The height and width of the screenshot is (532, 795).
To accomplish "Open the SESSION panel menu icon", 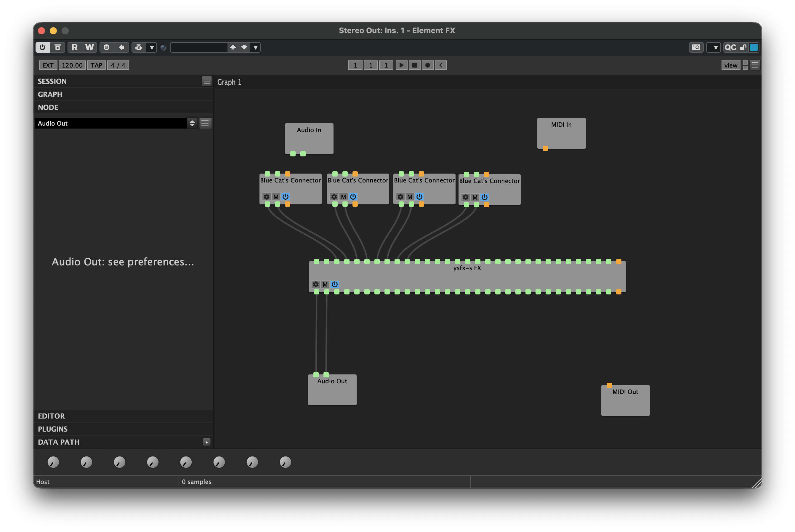I will [x=206, y=81].
